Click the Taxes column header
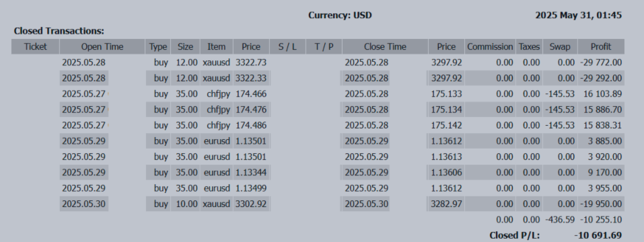This screenshot has height=242, width=644. 530,47
